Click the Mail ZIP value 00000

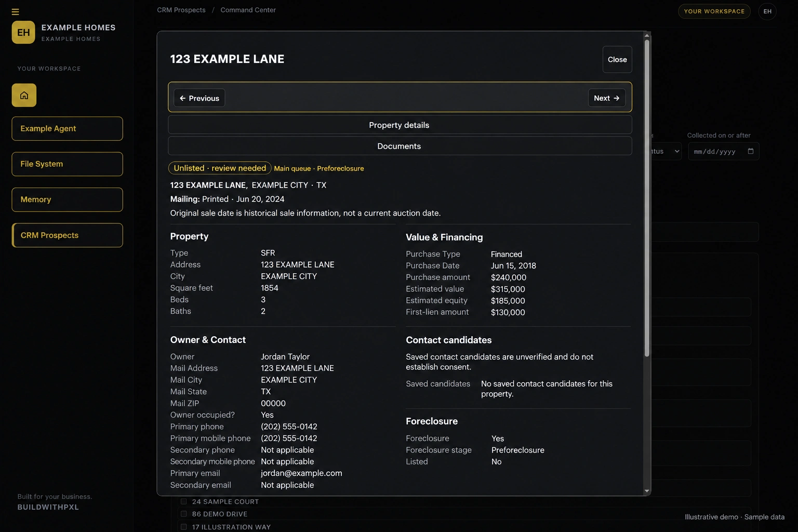(x=273, y=403)
